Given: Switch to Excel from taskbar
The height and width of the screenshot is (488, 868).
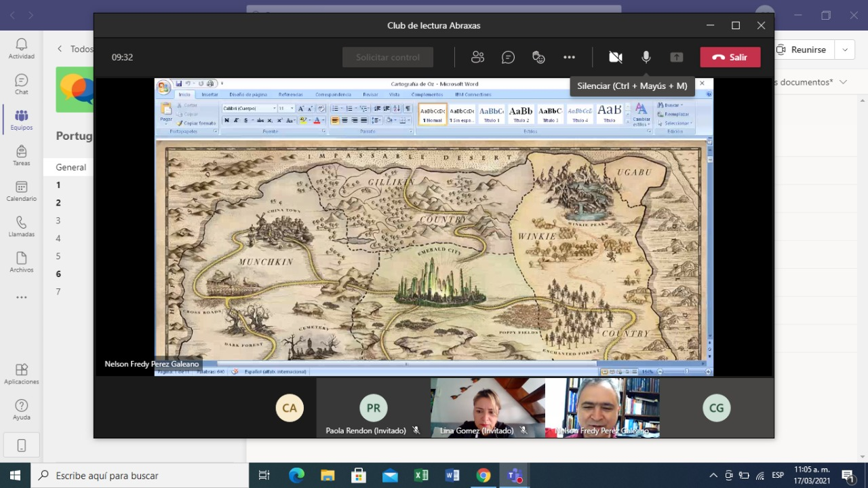Looking at the screenshot, I should click(421, 475).
